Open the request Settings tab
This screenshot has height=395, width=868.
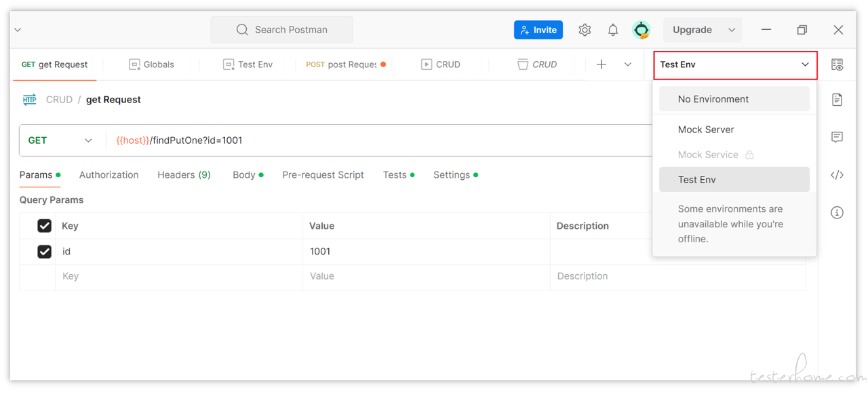(456, 175)
